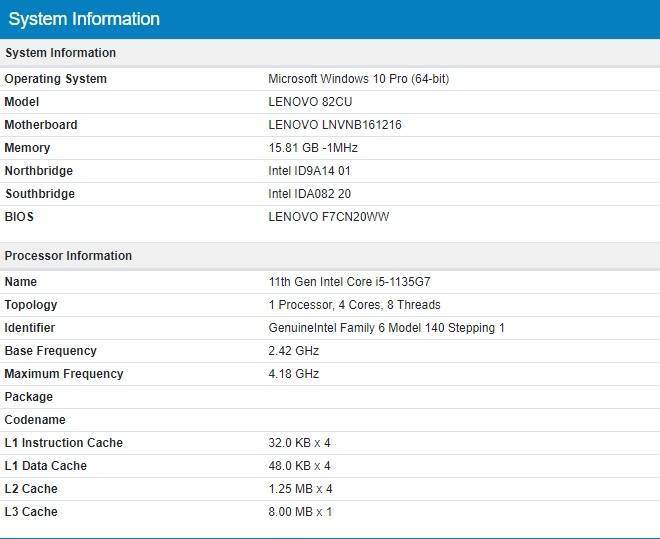Select the '48.0 KB x 4' value
This screenshot has height=539, width=660.
point(299,466)
